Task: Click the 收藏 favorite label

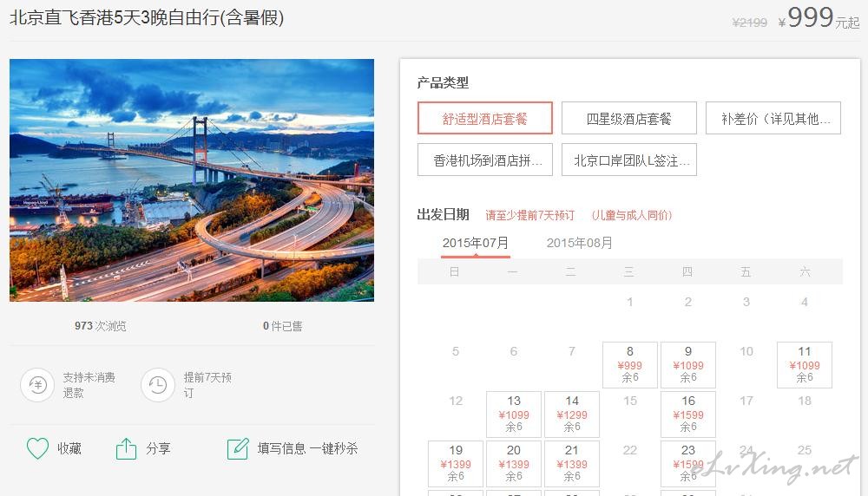Action: point(69,448)
